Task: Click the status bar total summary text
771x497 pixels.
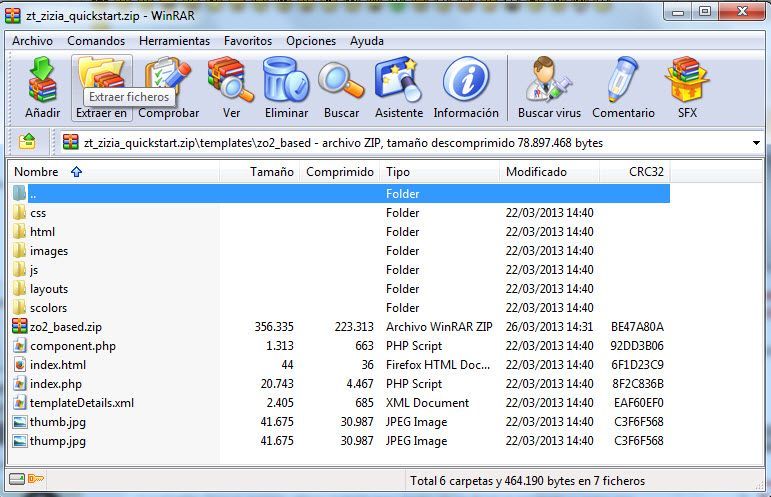Action: 527,481
